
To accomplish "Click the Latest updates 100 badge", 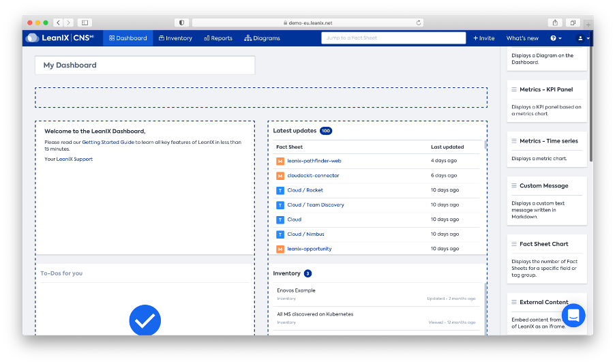I will pyautogui.click(x=326, y=131).
